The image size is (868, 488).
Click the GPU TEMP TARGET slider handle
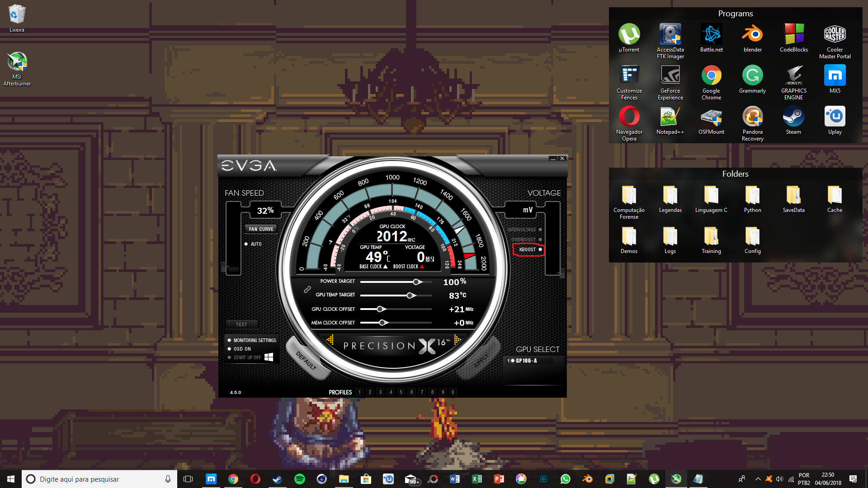[410, 296]
